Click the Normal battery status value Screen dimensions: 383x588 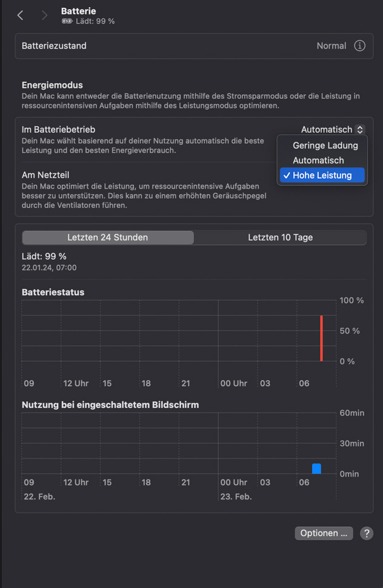click(x=331, y=45)
